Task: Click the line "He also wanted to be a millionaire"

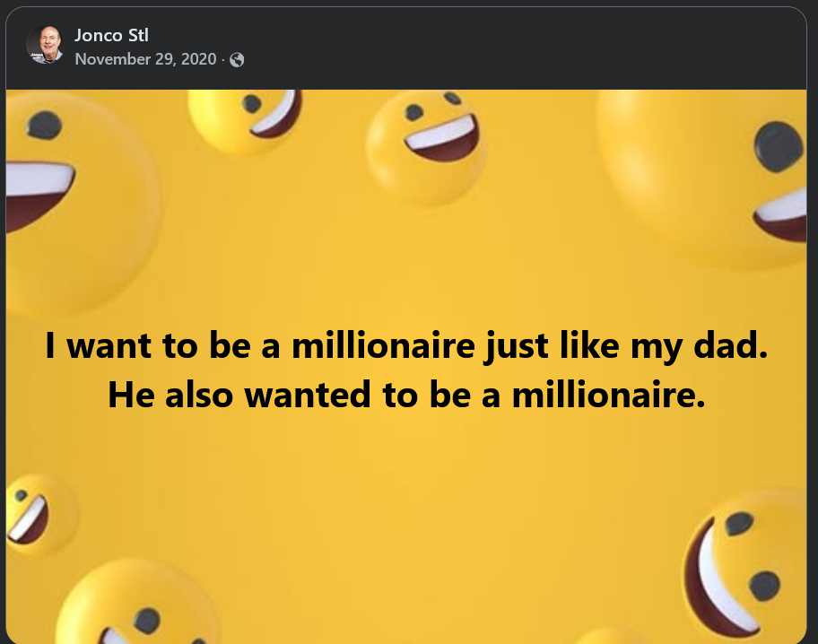Action: pos(407,395)
